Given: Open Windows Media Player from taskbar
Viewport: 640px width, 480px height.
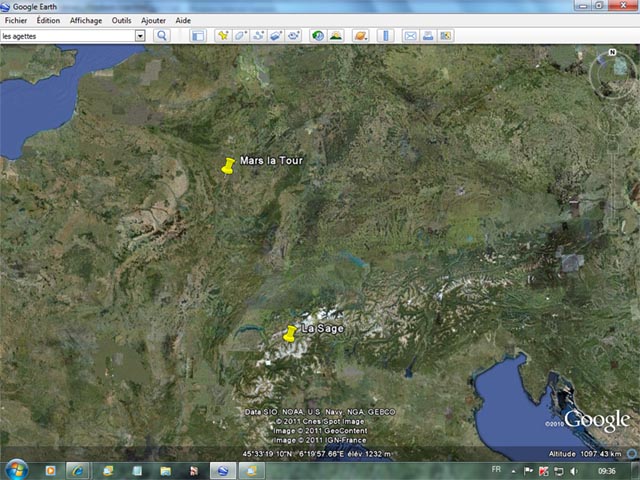Looking at the screenshot, I should click(x=51, y=471).
